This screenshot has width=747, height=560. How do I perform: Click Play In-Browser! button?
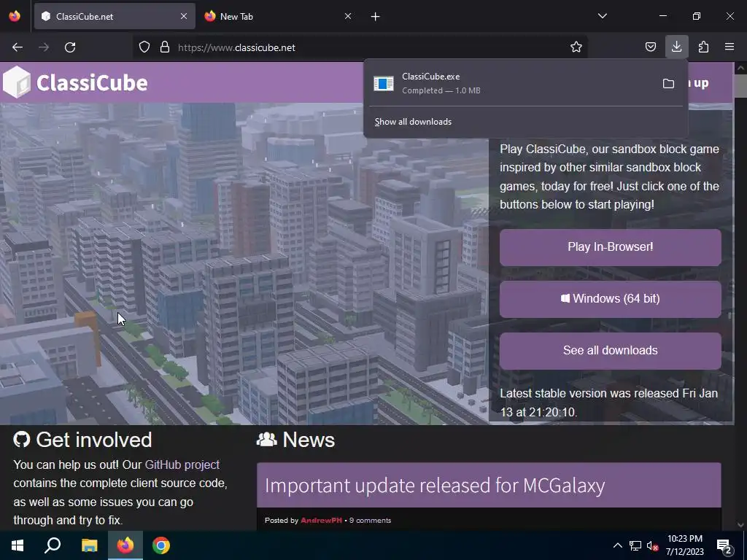pos(611,247)
